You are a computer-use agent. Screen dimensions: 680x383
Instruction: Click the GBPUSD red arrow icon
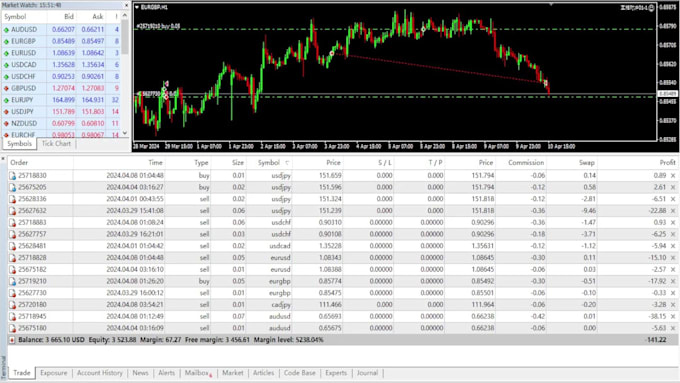[6, 88]
